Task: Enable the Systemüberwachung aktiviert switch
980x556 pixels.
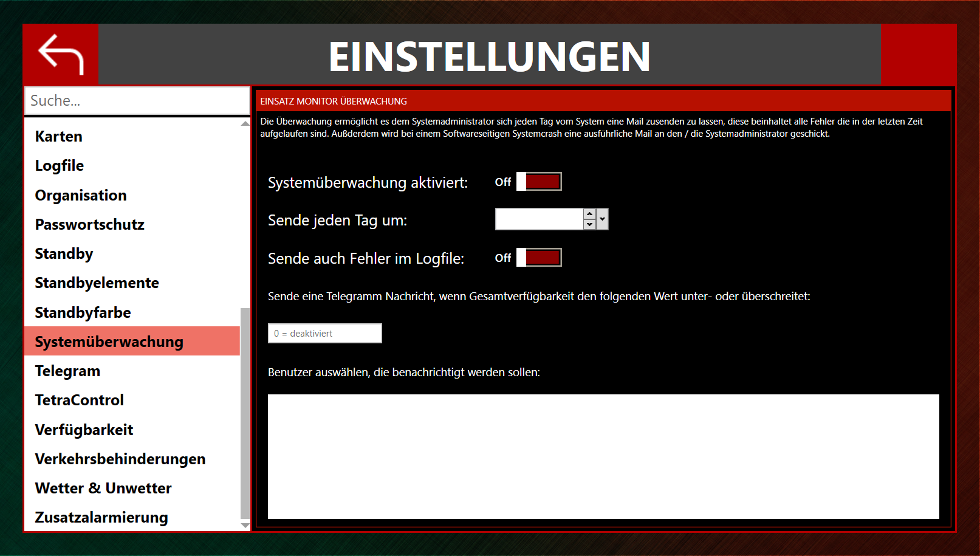Action: point(539,180)
